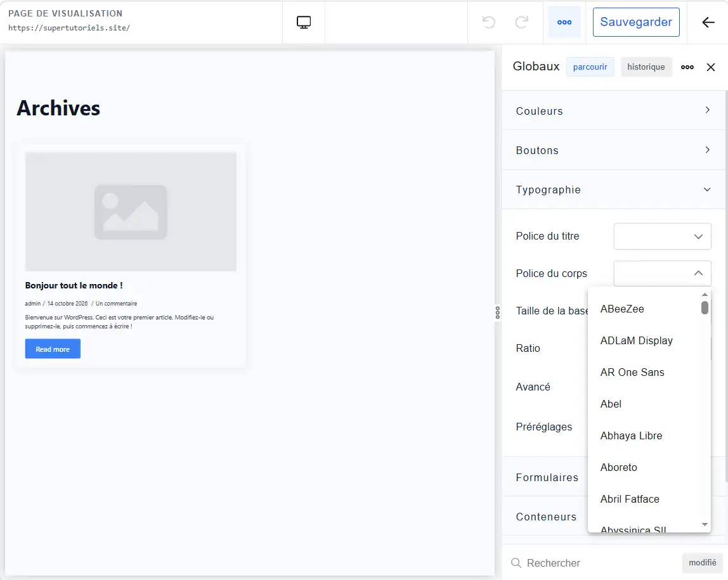Click the font list scrollbar thumb
Screen dimensions: 728x580
point(705,307)
